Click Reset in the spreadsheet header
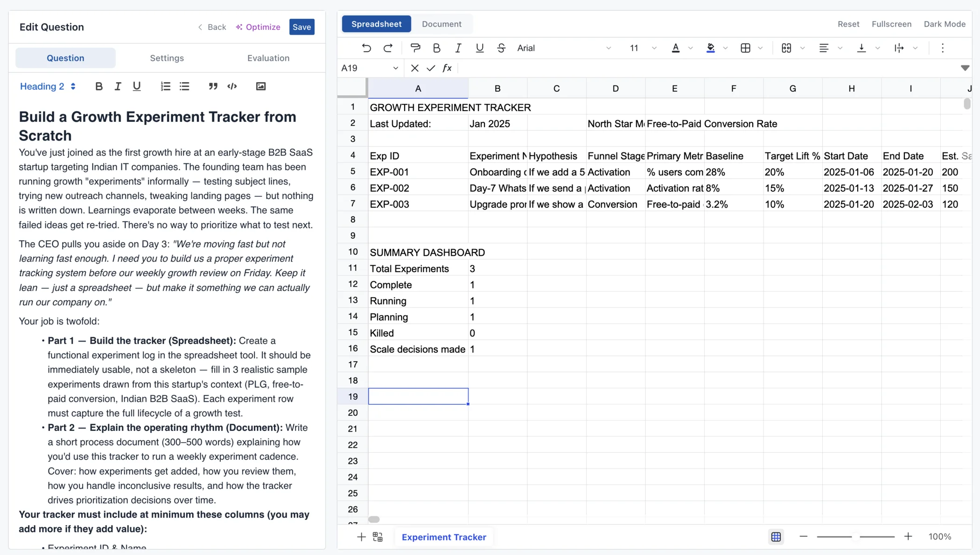The width and height of the screenshot is (980, 555). click(x=848, y=24)
